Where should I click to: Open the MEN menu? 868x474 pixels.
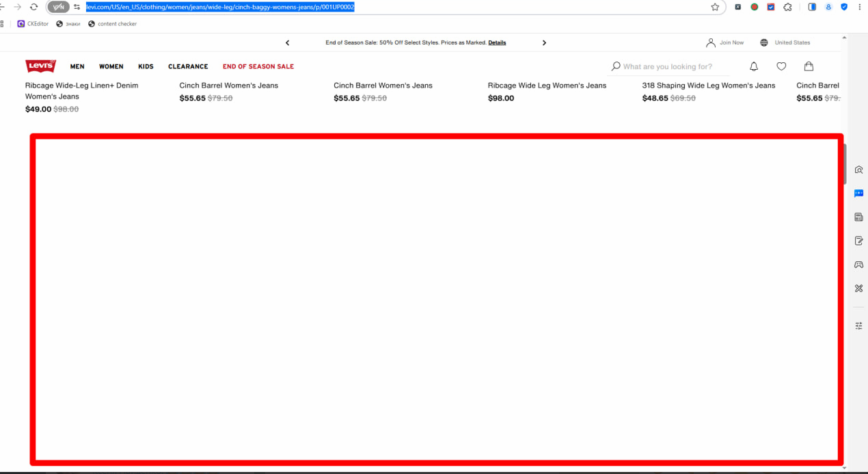coord(77,66)
